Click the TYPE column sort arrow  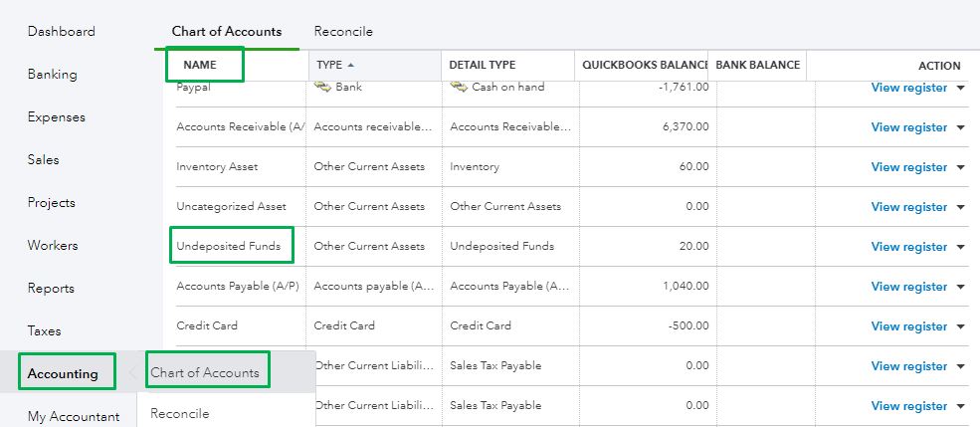pyautogui.click(x=350, y=65)
